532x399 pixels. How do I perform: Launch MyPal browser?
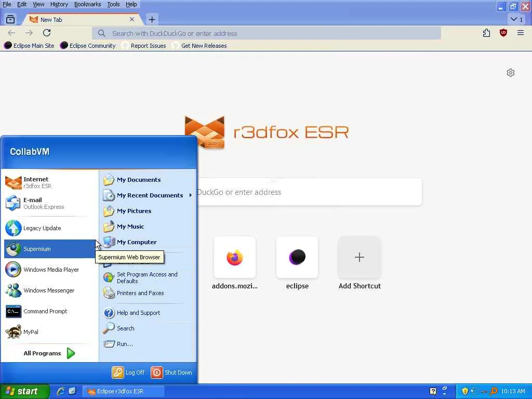[50, 332]
